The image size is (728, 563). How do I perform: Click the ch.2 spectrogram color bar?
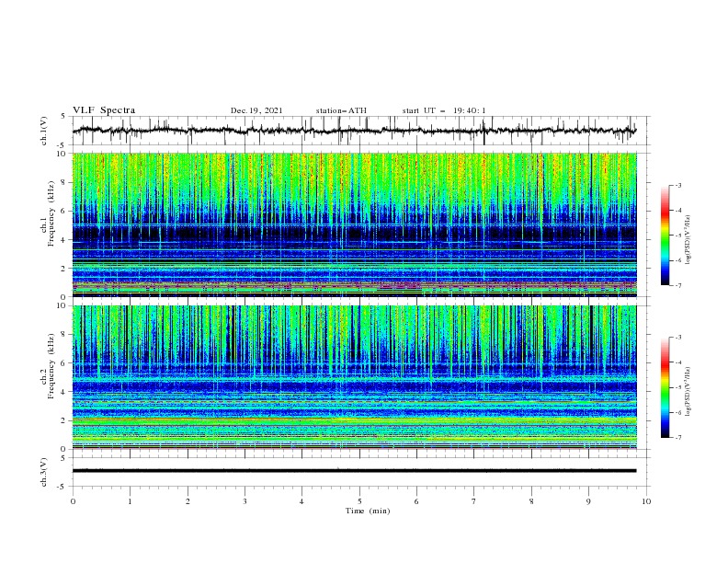[x=665, y=387]
